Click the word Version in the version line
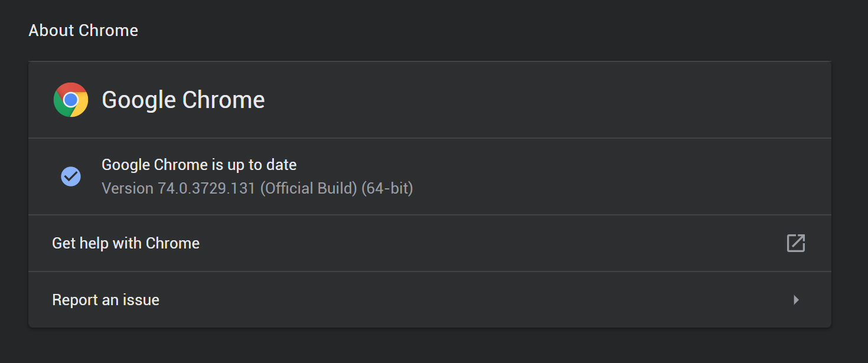868x363 pixels. [x=128, y=188]
